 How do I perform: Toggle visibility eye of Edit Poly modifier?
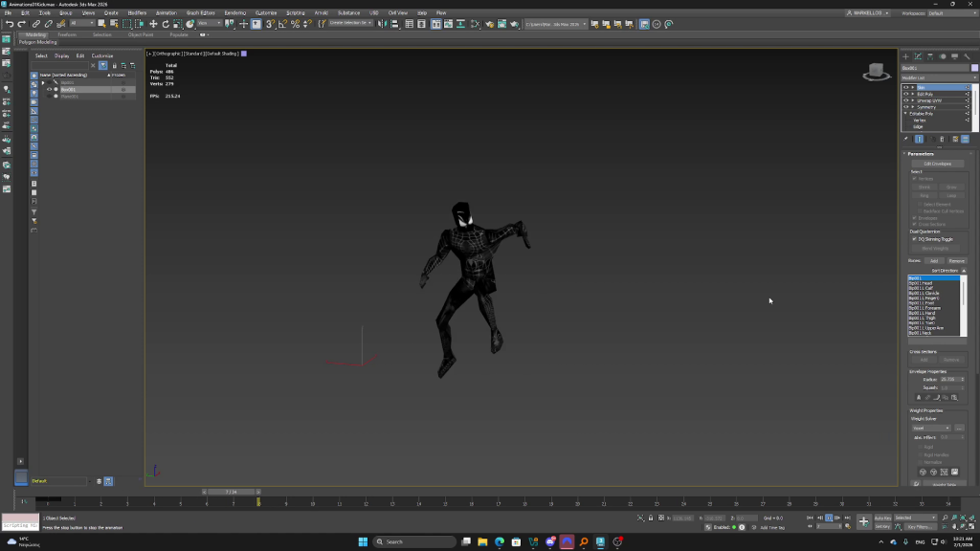906,95
